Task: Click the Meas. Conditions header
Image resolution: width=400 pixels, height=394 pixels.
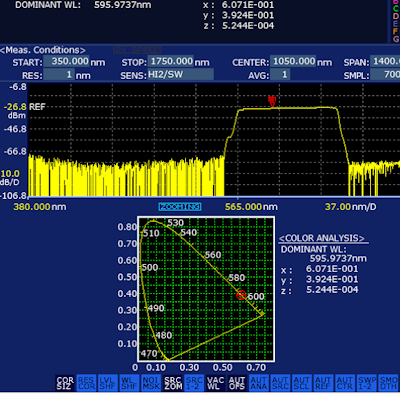Action: coord(43,50)
